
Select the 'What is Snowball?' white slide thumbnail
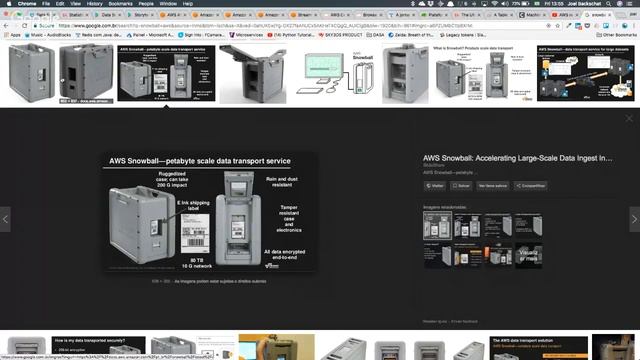(x=483, y=73)
